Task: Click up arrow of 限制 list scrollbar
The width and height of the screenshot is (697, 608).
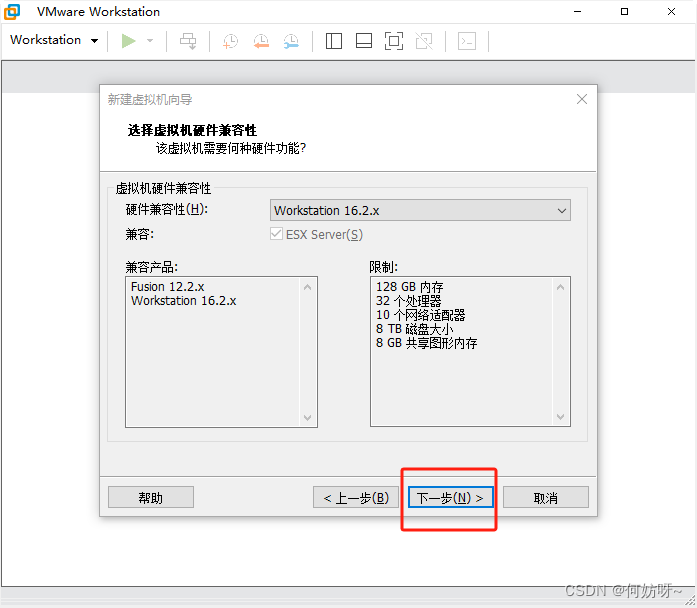Action: (x=561, y=288)
